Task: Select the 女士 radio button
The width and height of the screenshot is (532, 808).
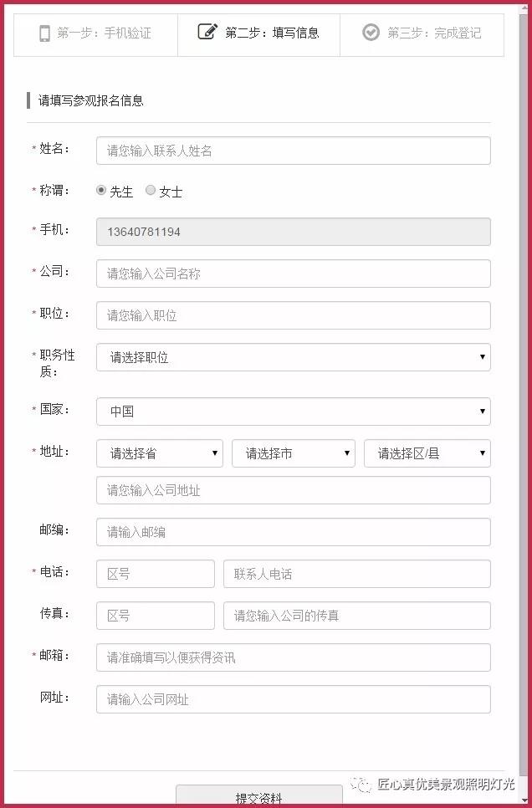Action: [150, 191]
